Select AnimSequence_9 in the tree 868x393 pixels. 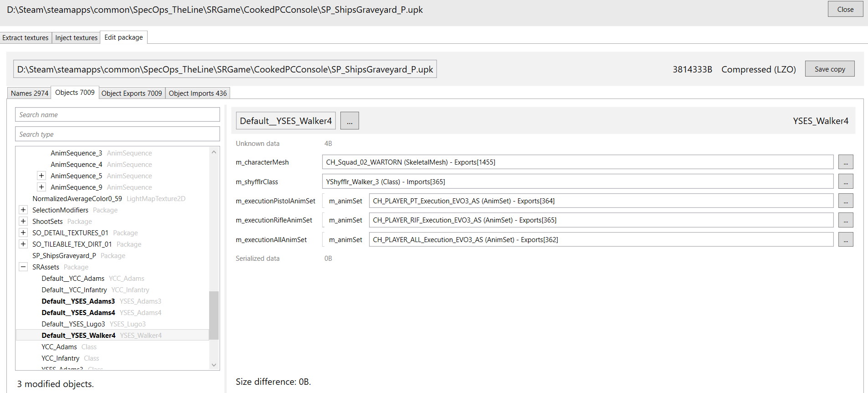click(x=76, y=187)
